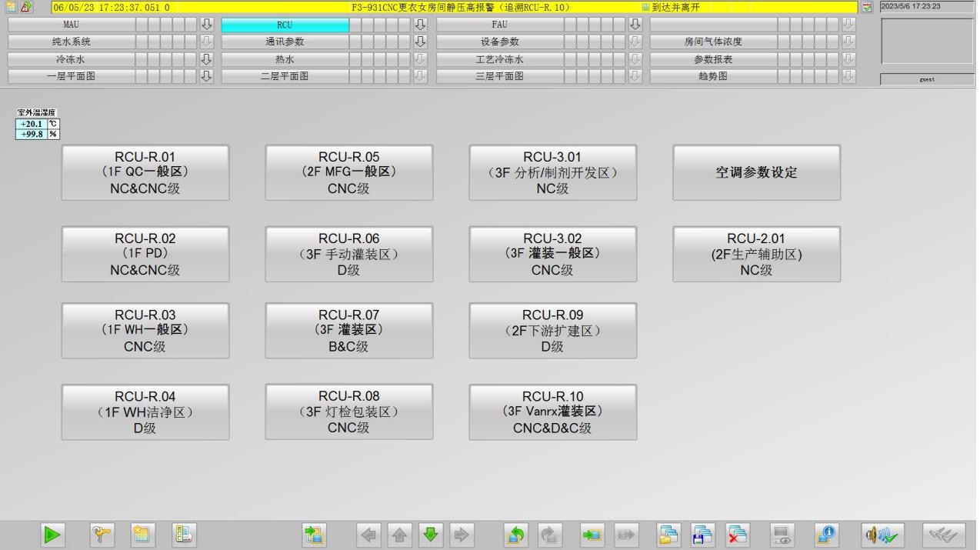Expand the arrow next to MAU
Screen dimensions: 980x550
(206, 25)
